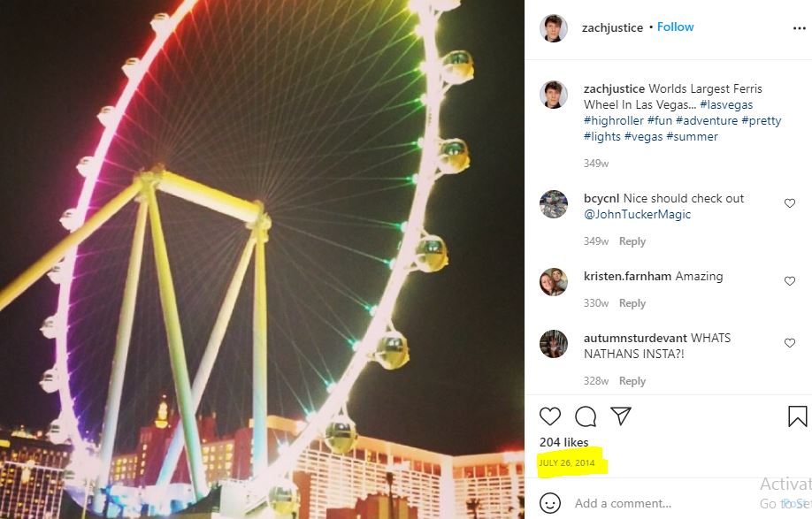Open zachjustice profile picture in header
812x519 pixels.
click(554, 28)
